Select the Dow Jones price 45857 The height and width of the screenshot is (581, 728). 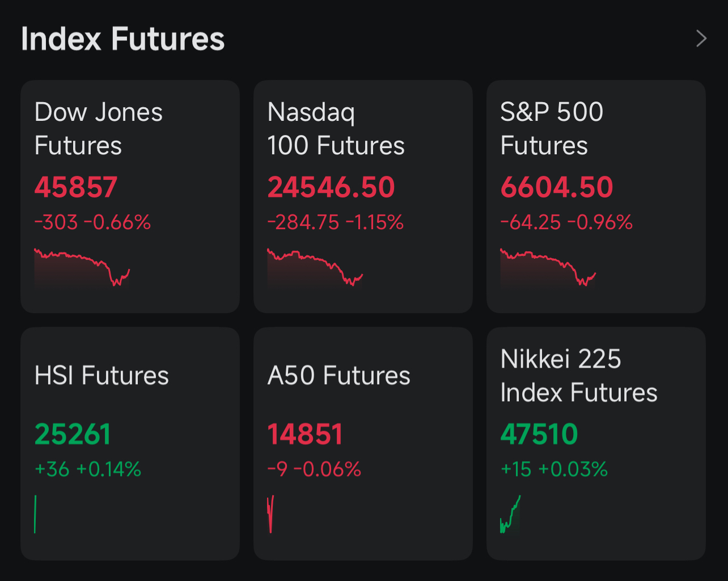(x=76, y=187)
